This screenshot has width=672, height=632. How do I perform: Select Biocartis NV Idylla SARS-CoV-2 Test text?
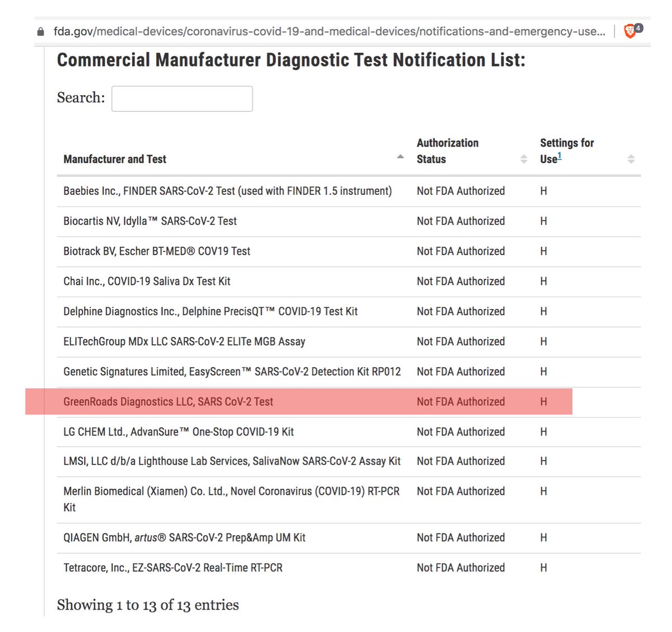[150, 221]
